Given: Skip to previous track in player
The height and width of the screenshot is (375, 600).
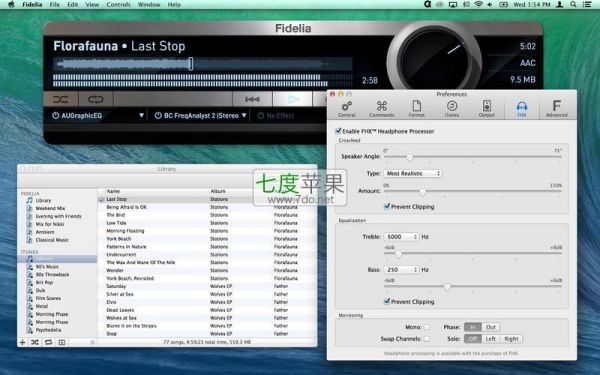Looking at the screenshot, I should pyautogui.click(x=252, y=99).
